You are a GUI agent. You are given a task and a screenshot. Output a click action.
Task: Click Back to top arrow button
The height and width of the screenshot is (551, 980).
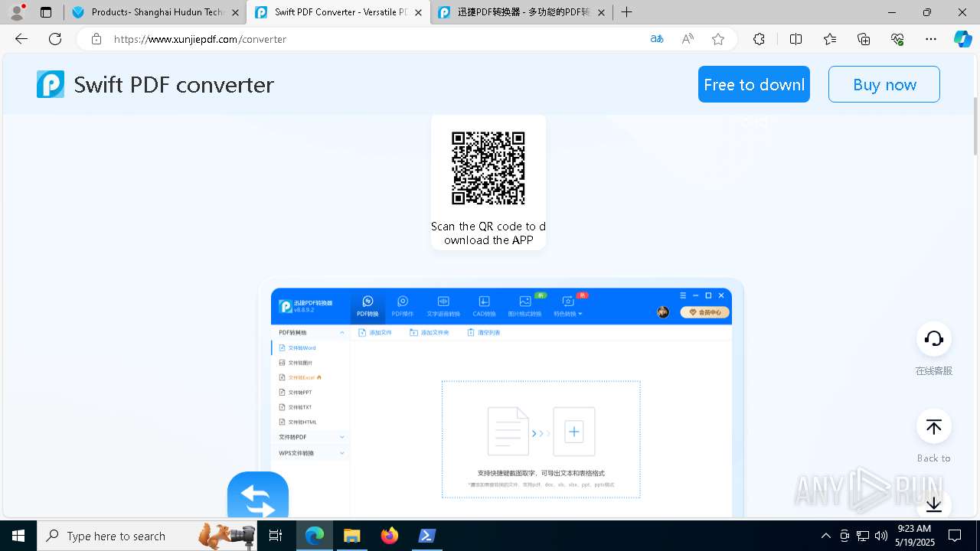(x=934, y=427)
